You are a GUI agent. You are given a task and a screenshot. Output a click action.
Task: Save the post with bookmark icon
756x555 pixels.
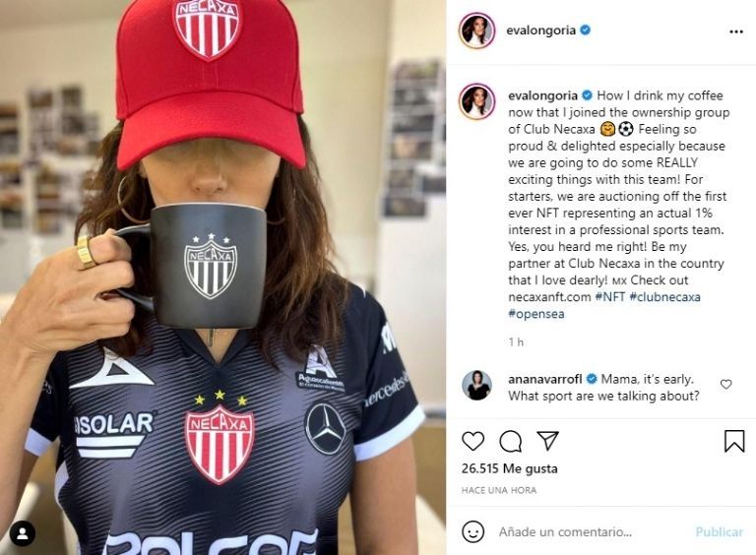[734, 441]
